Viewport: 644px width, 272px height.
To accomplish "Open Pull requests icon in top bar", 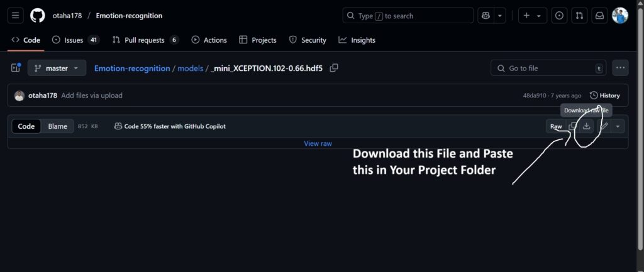I will pyautogui.click(x=579, y=16).
